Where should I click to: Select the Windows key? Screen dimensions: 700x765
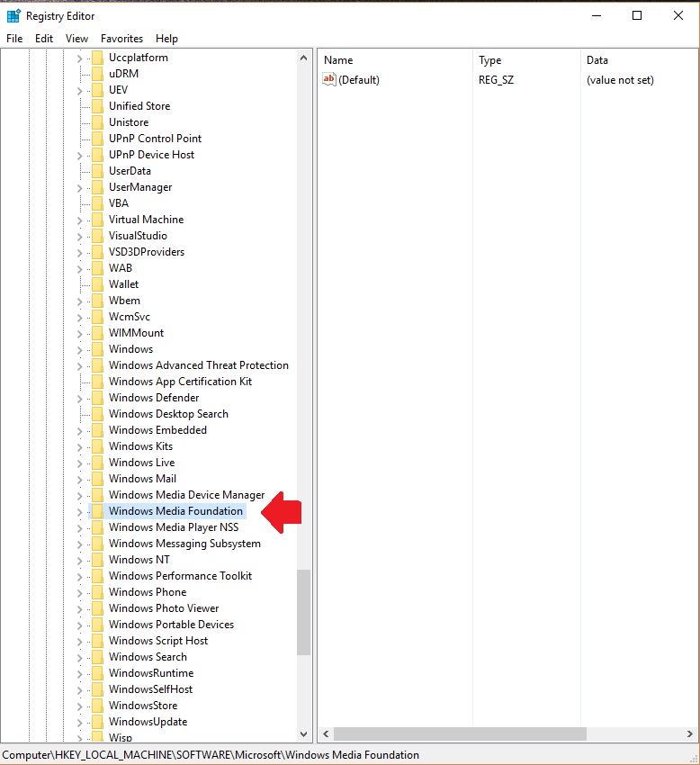[130, 349]
